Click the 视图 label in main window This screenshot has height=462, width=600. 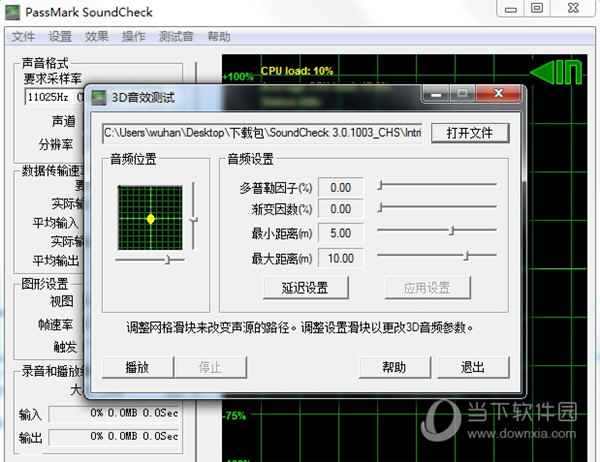tap(61, 302)
